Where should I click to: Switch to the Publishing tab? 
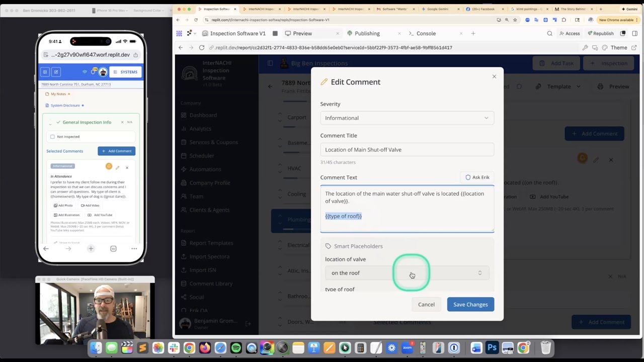pyautogui.click(x=367, y=33)
